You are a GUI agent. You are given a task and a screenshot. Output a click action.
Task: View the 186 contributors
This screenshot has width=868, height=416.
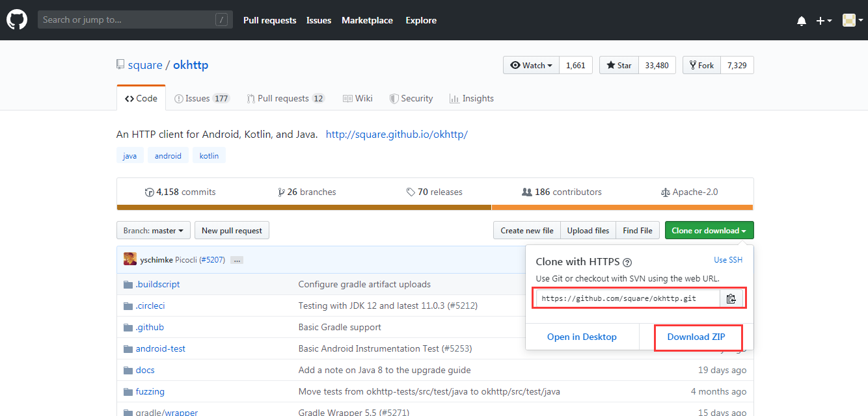pyautogui.click(x=562, y=192)
